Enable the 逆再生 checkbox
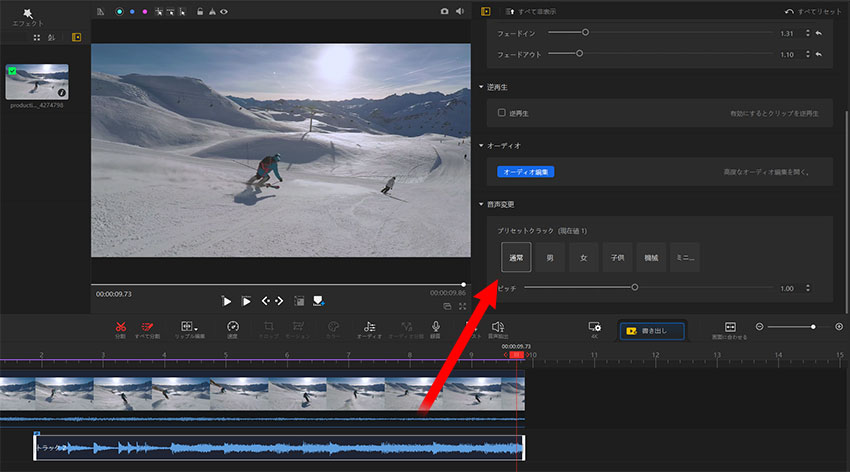This screenshot has height=472, width=850. (501, 113)
